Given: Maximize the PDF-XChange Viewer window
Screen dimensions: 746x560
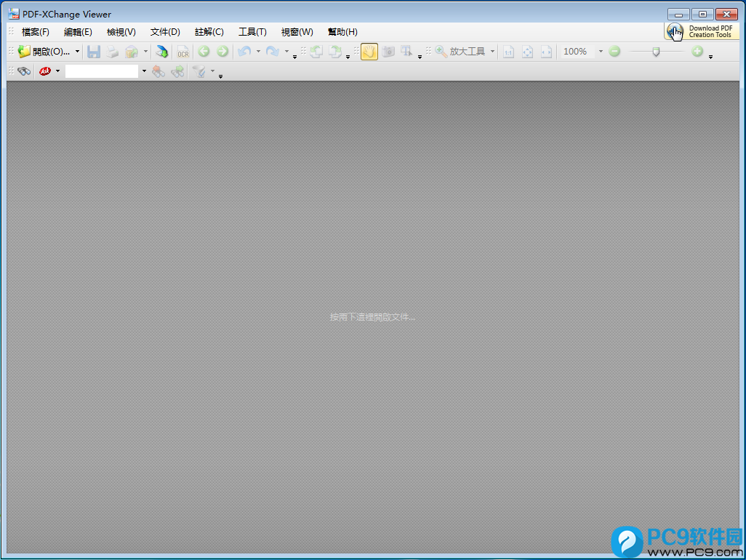Looking at the screenshot, I should 702,15.
